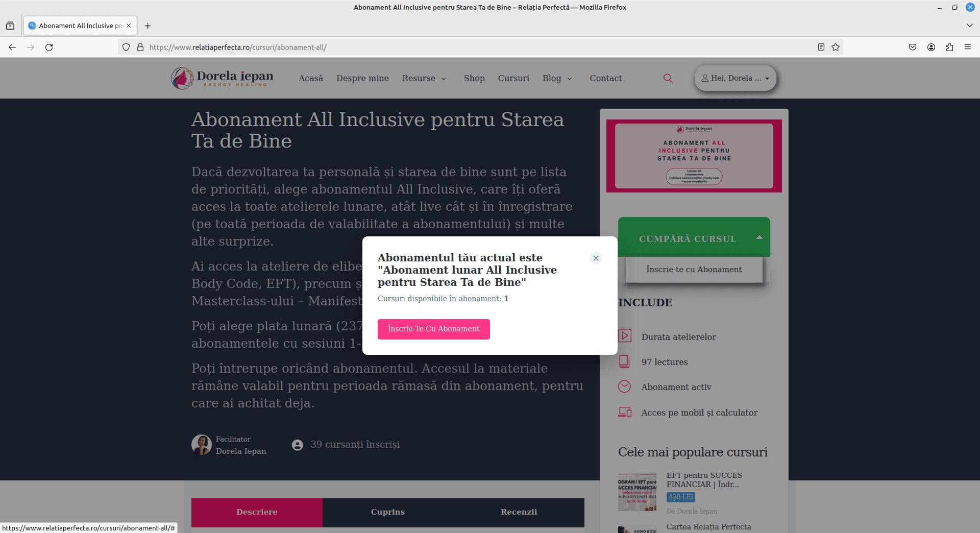Image resolution: width=980 pixels, height=533 pixels.
Task: Open a new browser tab
Action: tap(148, 26)
